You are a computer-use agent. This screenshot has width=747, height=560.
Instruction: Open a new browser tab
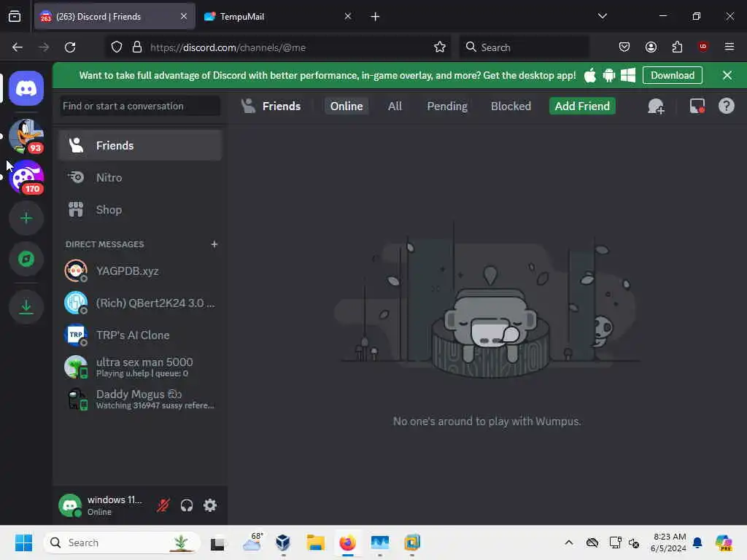(x=376, y=17)
